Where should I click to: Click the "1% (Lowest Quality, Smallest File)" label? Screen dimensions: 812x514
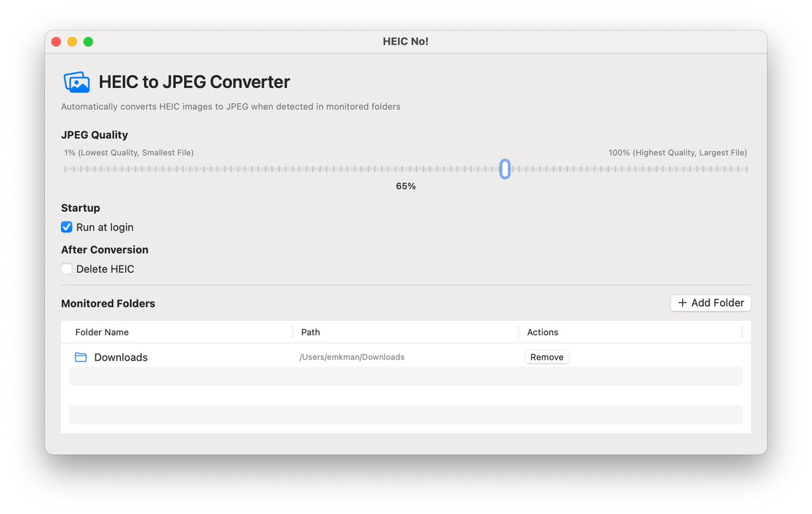[129, 152]
